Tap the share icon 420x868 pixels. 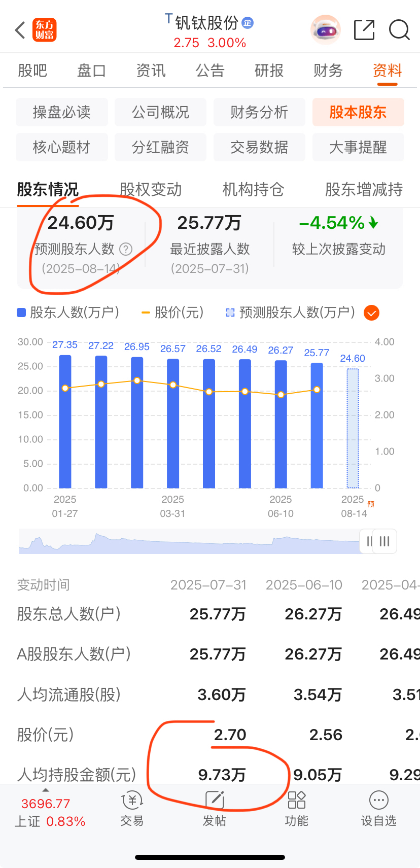pyautogui.click(x=364, y=30)
